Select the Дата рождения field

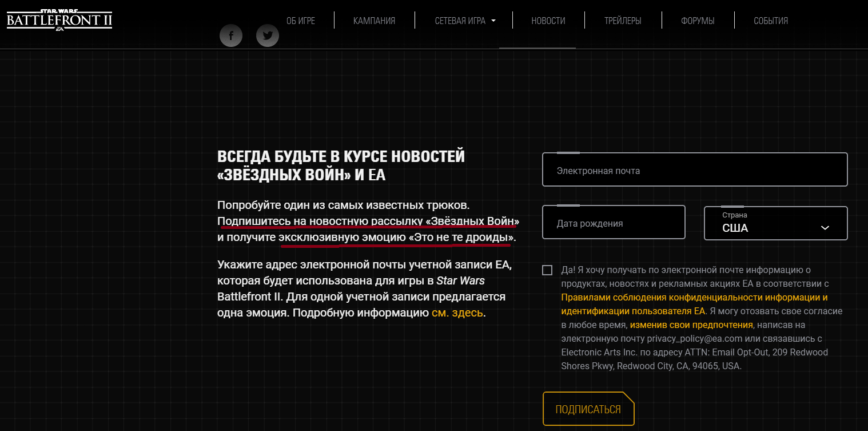614,222
